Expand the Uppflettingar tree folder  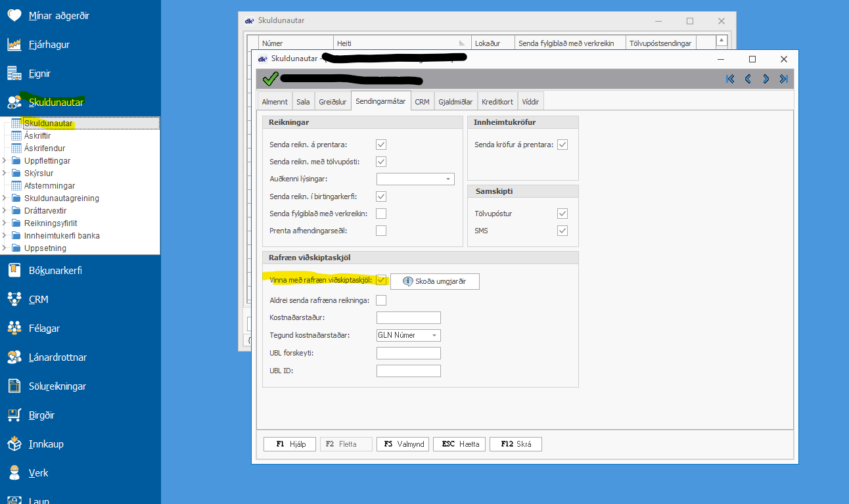(5, 161)
